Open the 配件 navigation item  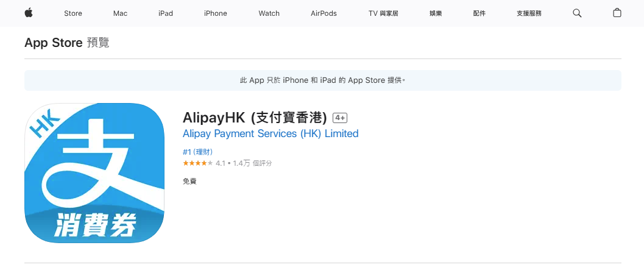479,13
